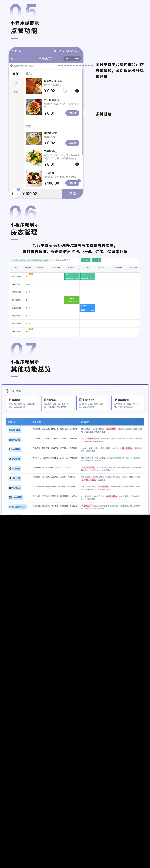
Task: Click the 全屏 fullscreen button
Action: (x=97, y=260)
